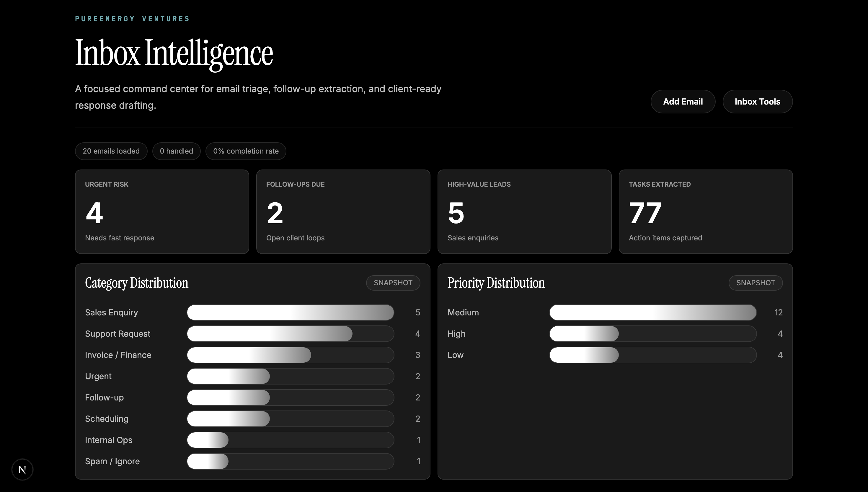Screen dimensions: 868x492
Task: Open the Urgent Risk stat card
Action: click(162, 212)
